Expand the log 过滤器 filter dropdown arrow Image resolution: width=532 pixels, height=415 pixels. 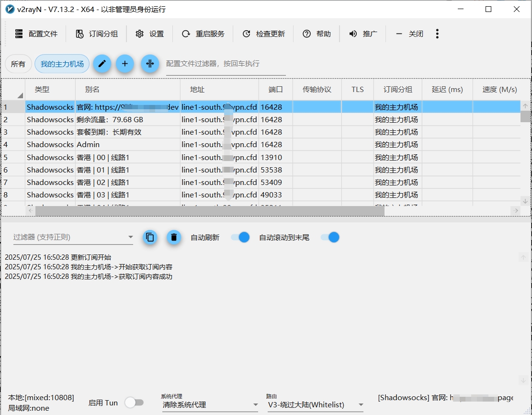click(x=131, y=237)
